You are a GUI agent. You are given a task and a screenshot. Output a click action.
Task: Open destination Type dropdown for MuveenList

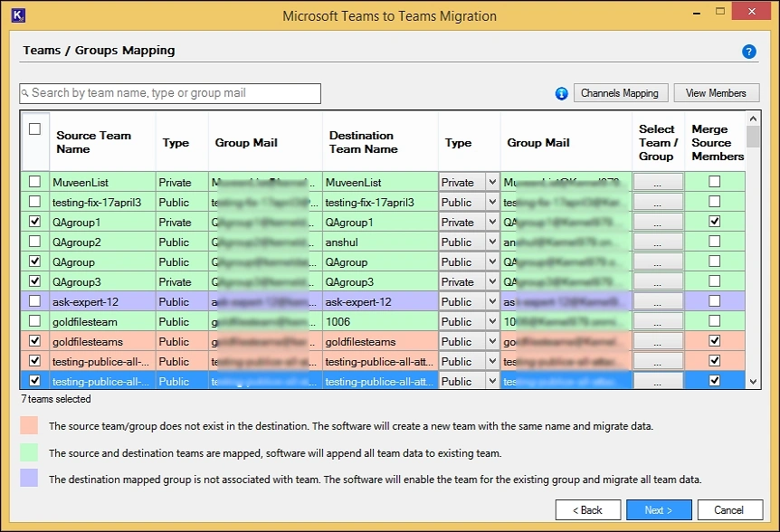(492, 182)
